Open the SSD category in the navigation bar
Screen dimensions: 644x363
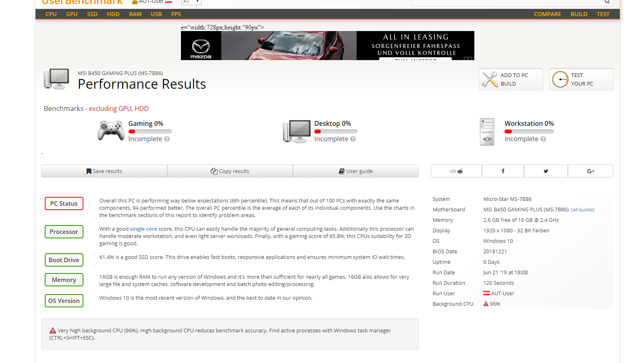(x=92, y=14)
